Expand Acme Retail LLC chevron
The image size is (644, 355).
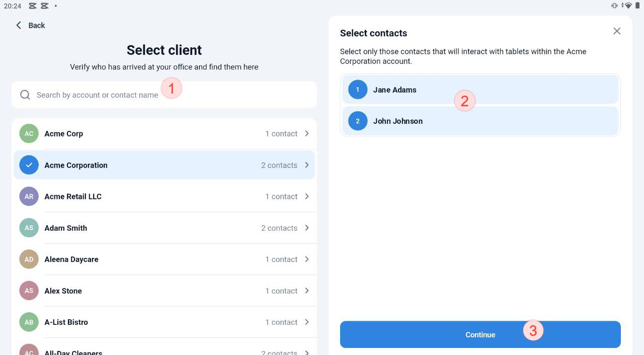tap(307, 196)
